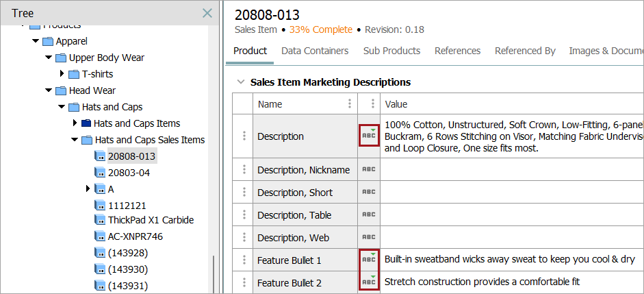Expand the A sales item node
The height and width of the screenshot is (294, 644).
[88, 188]
